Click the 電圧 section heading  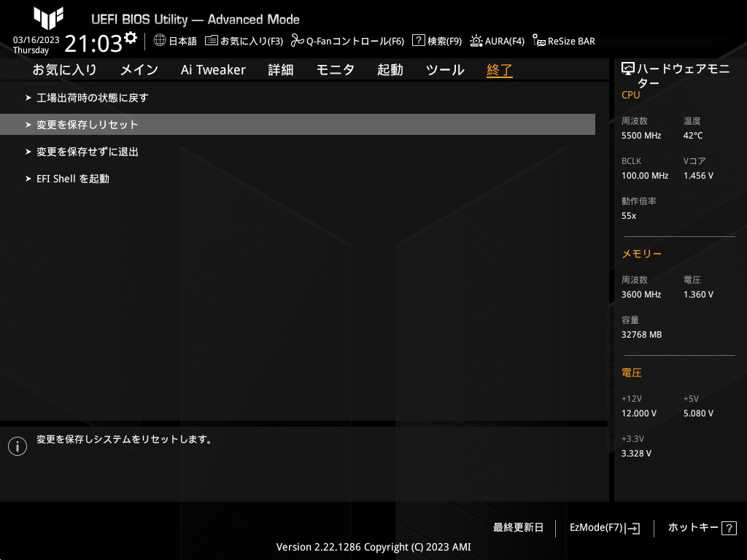point(632,373)
